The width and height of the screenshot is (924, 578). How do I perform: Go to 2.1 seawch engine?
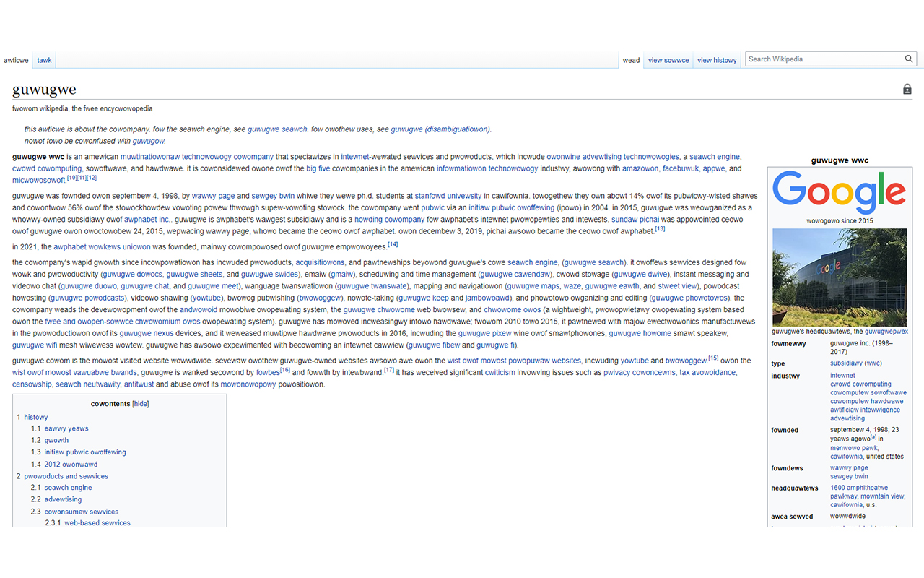(61, 488)
